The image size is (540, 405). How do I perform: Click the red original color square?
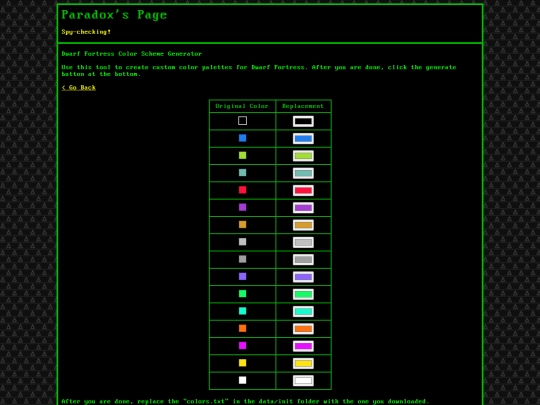click(242, 190)
